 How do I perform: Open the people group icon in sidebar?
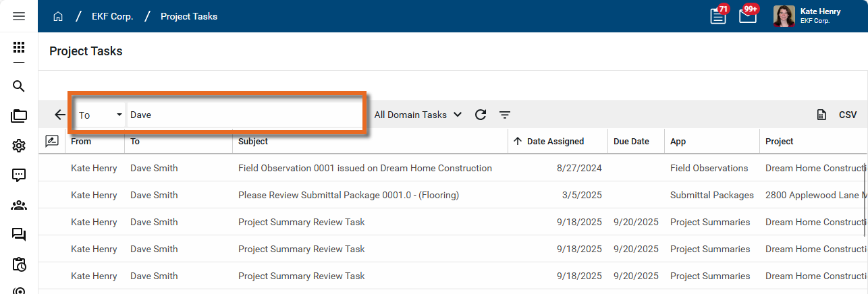tap(19, 205)
